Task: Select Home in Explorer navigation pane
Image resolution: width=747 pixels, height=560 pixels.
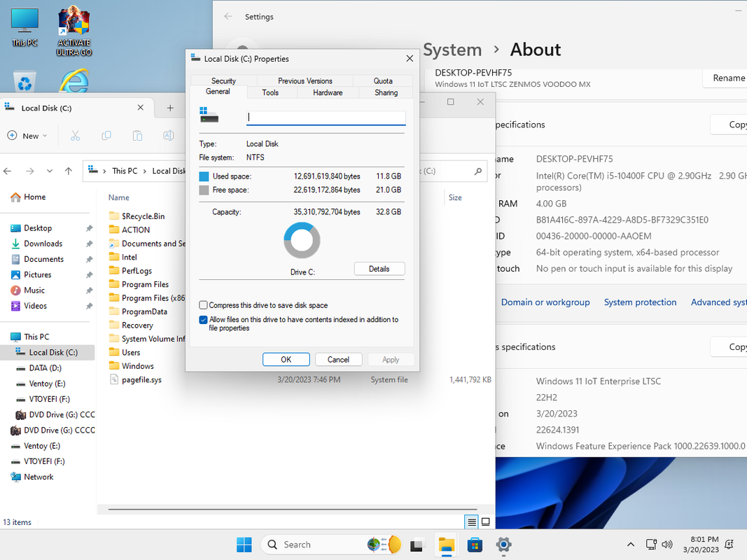Action: [x=35, y=197]
